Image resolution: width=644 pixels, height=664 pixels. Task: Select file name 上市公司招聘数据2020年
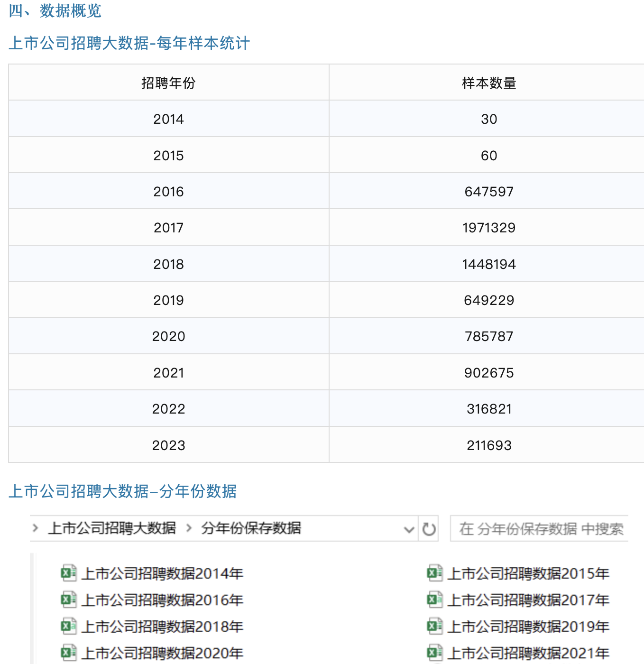coord(162,653)
